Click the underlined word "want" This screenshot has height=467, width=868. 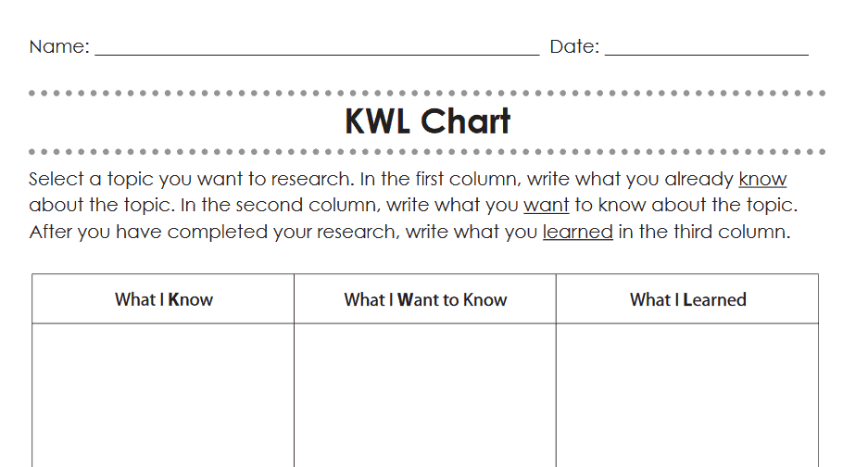[547, 206]
